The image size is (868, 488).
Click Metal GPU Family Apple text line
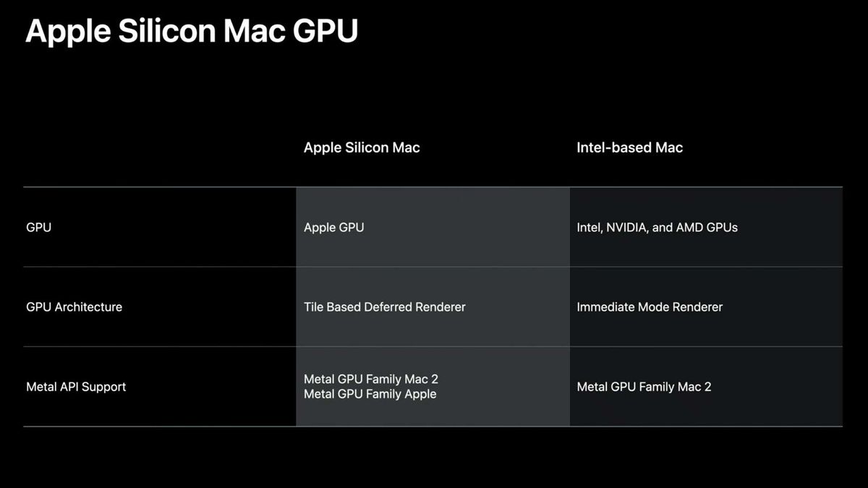tap(370, 394)
